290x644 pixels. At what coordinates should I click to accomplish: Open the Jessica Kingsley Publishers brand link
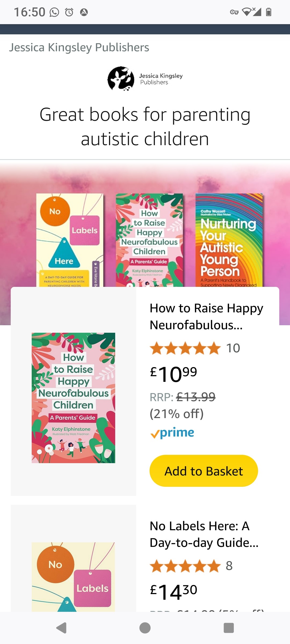(x=79, y=47)
